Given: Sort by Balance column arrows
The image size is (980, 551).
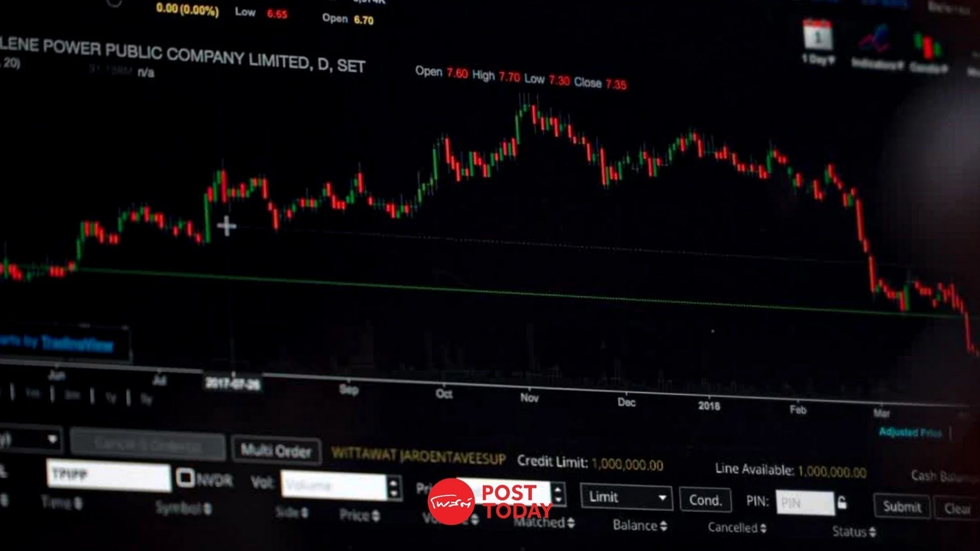Looking at the screenshot, I should click(664, 526).
